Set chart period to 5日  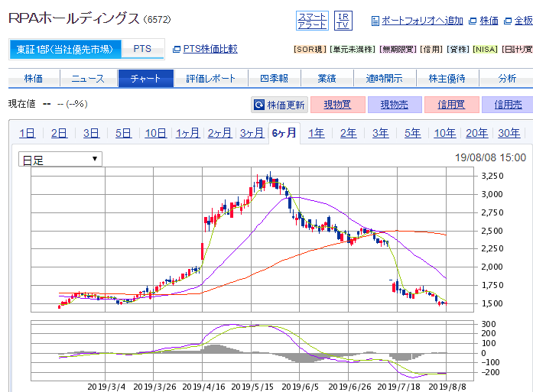[x=123, y=133]
